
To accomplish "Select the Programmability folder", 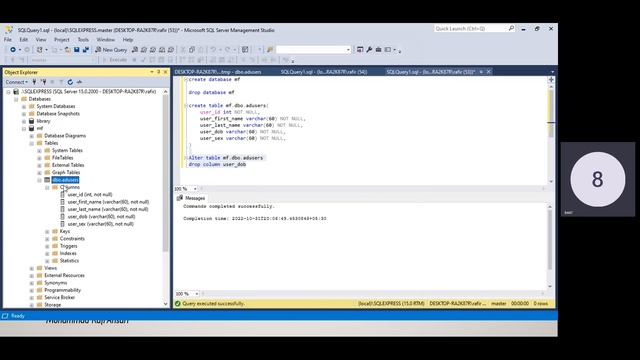I will (62, 290).
